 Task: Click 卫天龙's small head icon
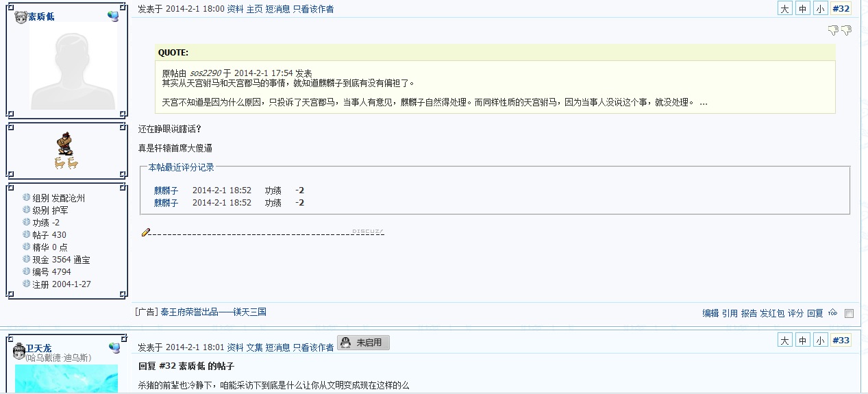coord(19,352)
